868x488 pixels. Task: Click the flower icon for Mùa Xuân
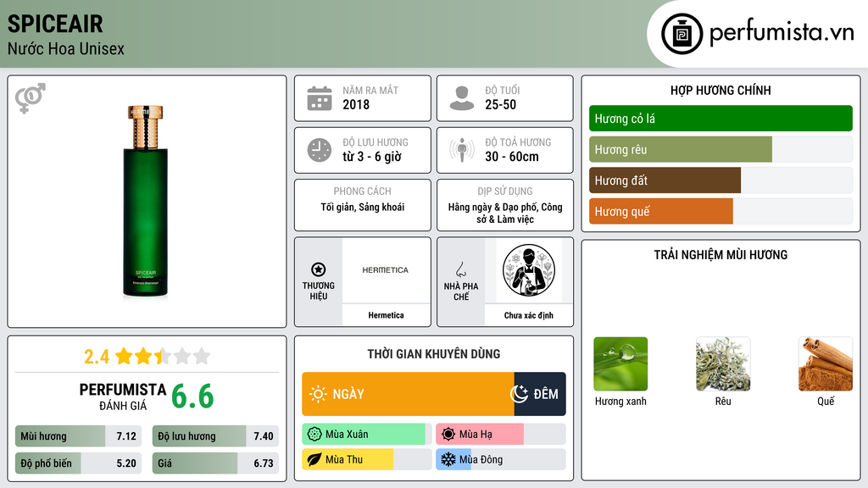point(314,435)
